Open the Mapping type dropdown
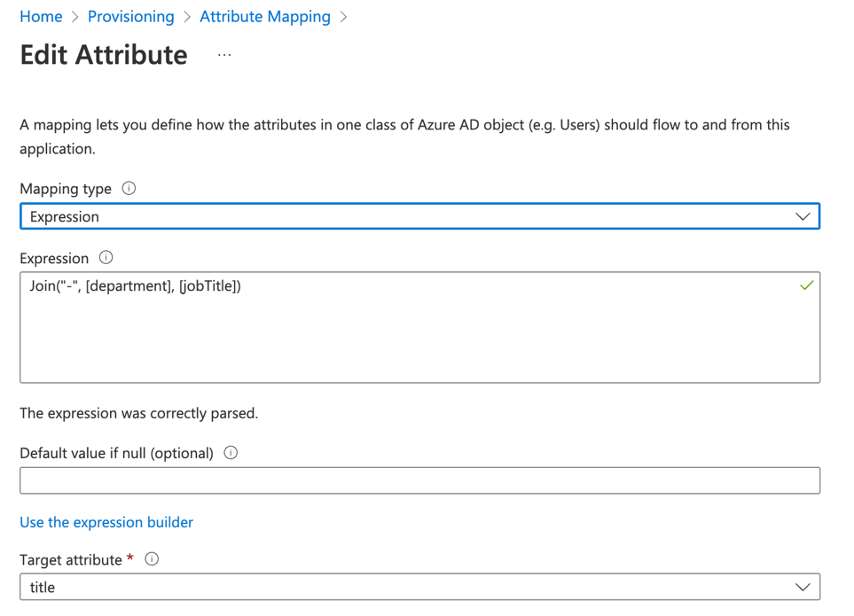854x616 pixels. (x=420, y=215)
